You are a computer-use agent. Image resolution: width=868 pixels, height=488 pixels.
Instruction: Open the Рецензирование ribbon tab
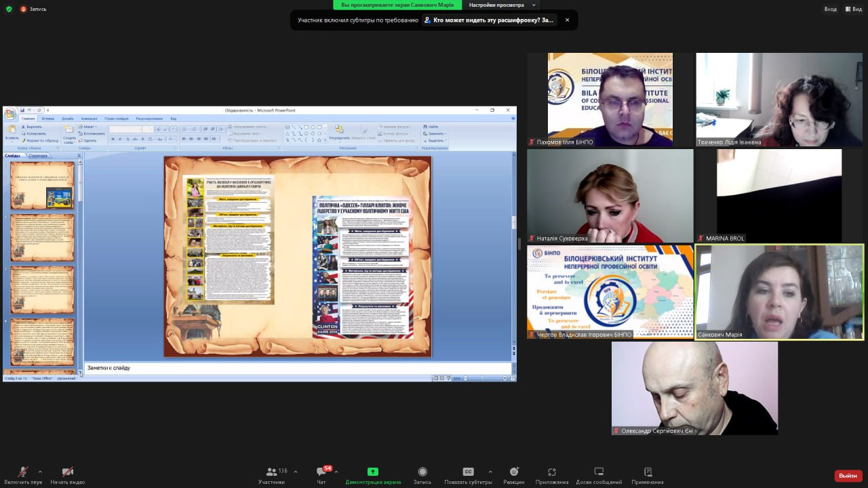[x=149, y=119]
